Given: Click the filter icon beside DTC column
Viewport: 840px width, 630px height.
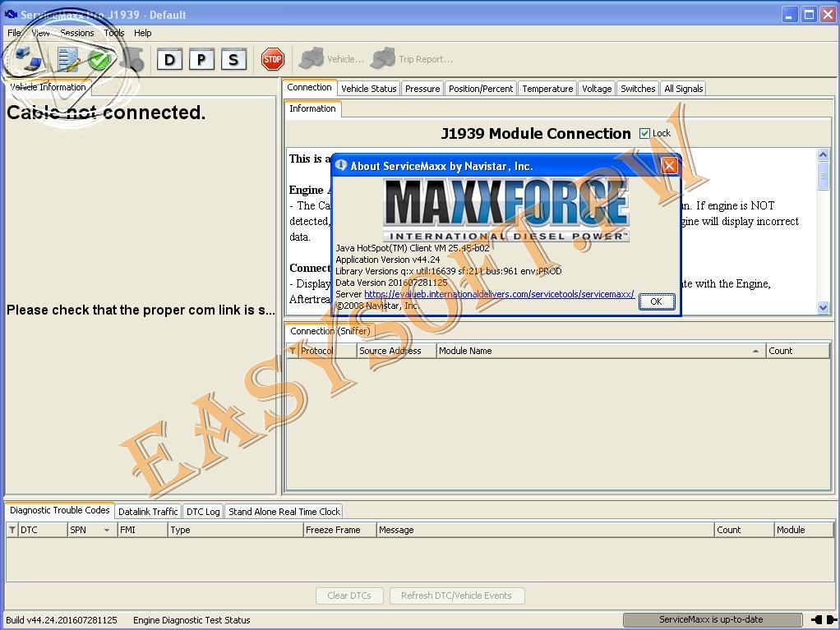Looking at the screenshot, I should click(12, 530).
